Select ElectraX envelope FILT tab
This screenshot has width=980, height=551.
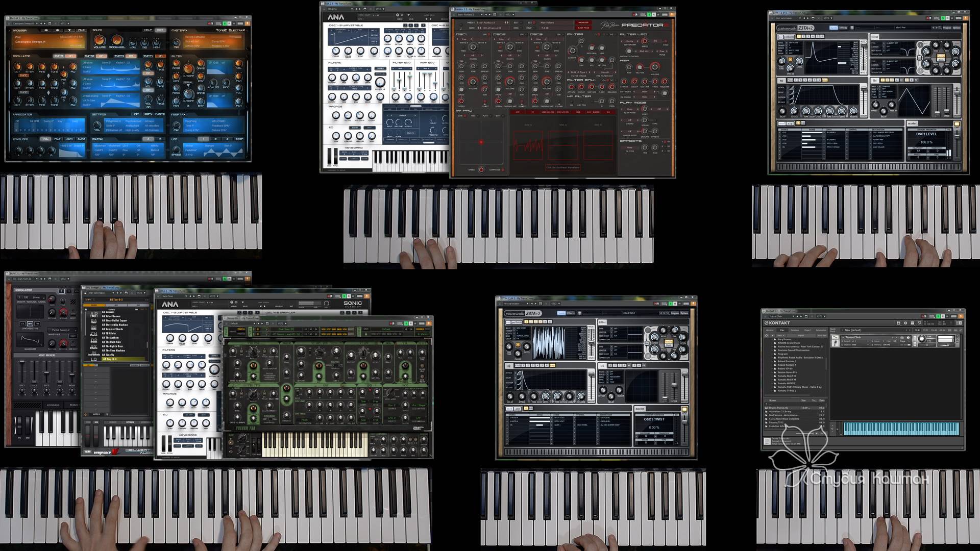[57, 139]
